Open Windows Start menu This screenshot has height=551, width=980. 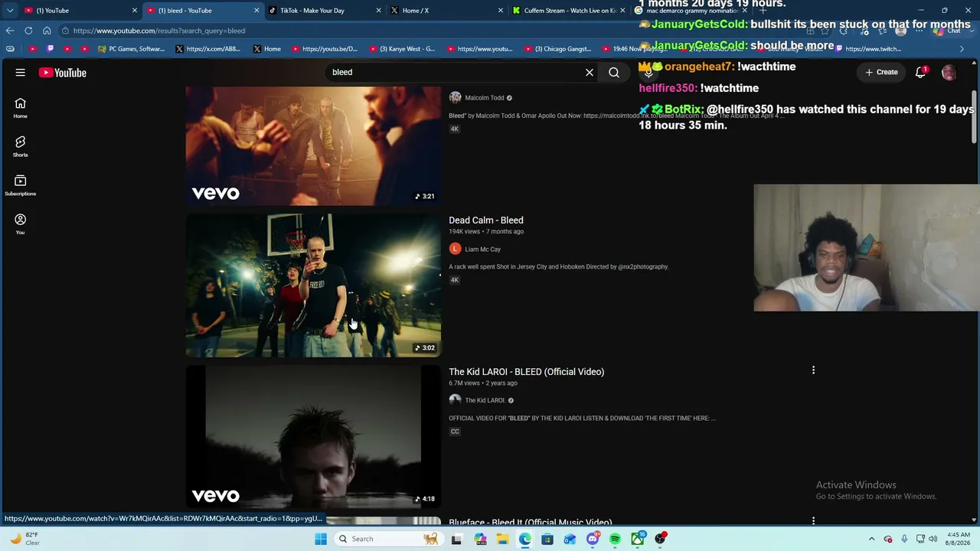pyautogui.click(x=321, y=539)
